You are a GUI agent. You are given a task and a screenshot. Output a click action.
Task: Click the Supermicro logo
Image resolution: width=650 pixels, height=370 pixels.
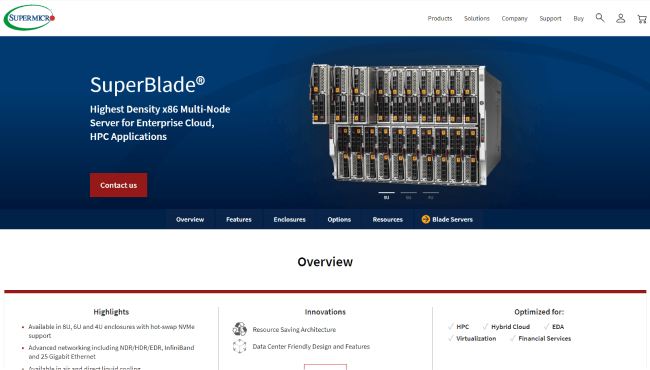(x=29, y=17)
